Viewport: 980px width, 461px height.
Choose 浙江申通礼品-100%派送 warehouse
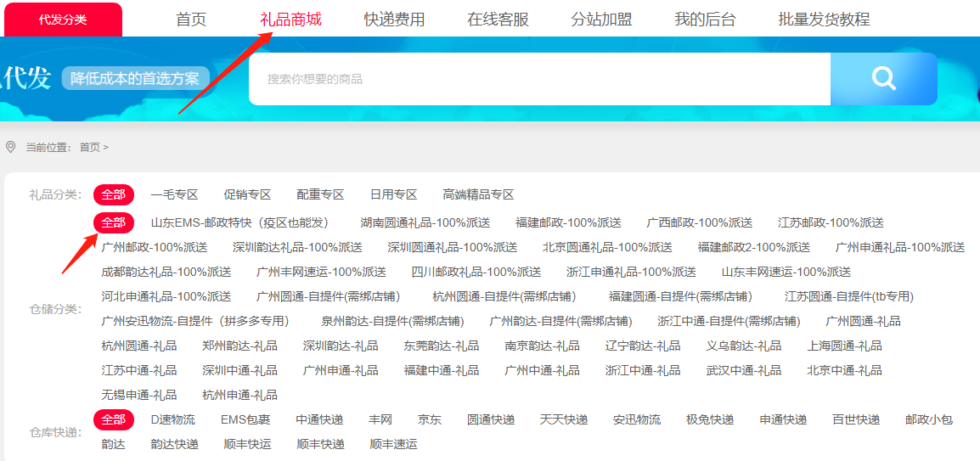(x=631, y=272)
